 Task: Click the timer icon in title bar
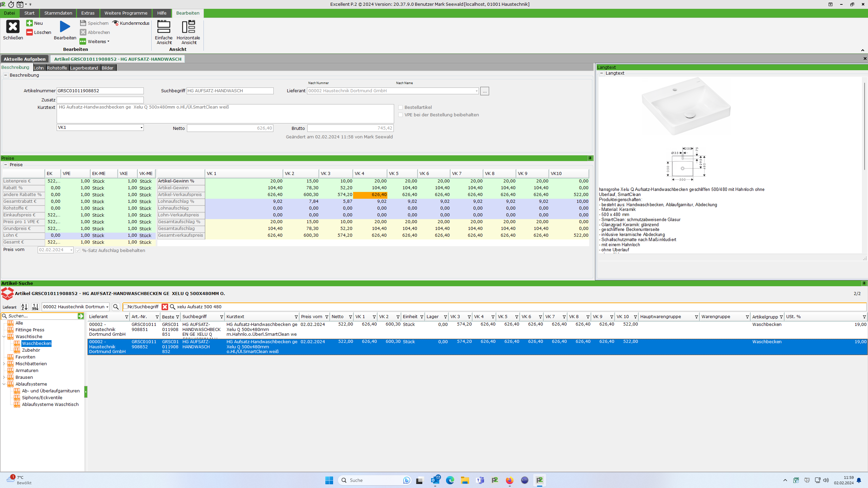coord(11,4)
